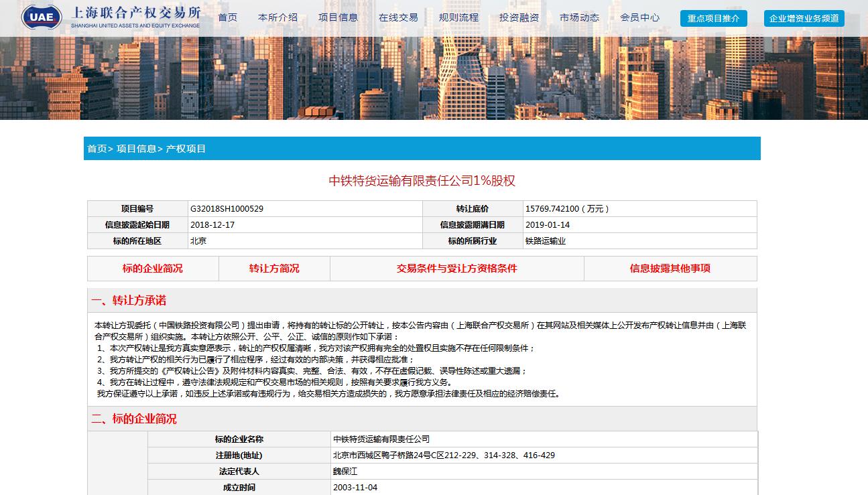Click the 项目编号 label cell
The width and height of the screenshot is (868, 495).
(137, 209)
